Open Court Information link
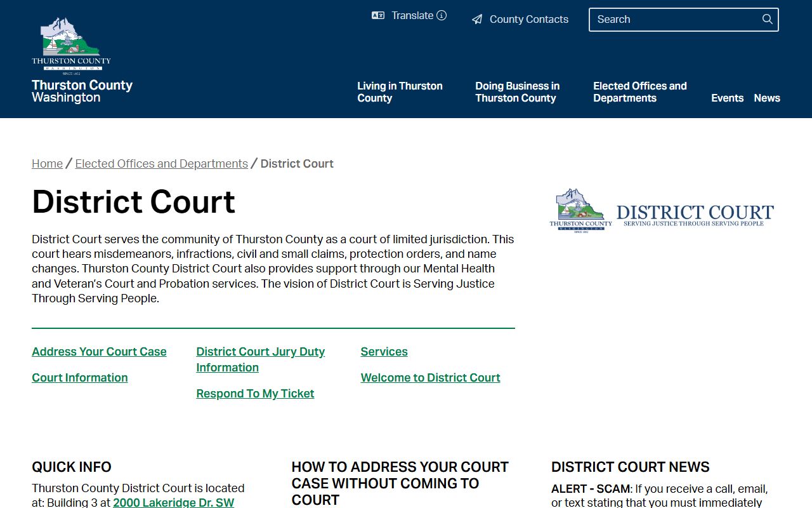 click(x=80, y=378)
